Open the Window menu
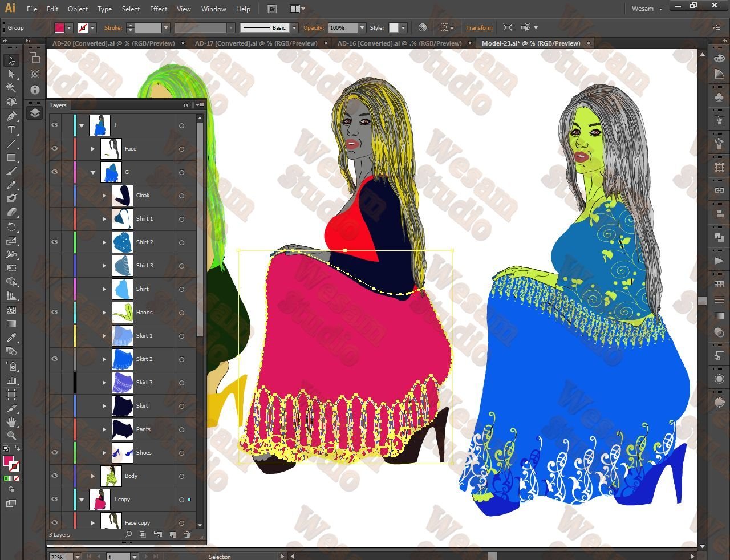The image size is (730, 560). pos(214,9)
